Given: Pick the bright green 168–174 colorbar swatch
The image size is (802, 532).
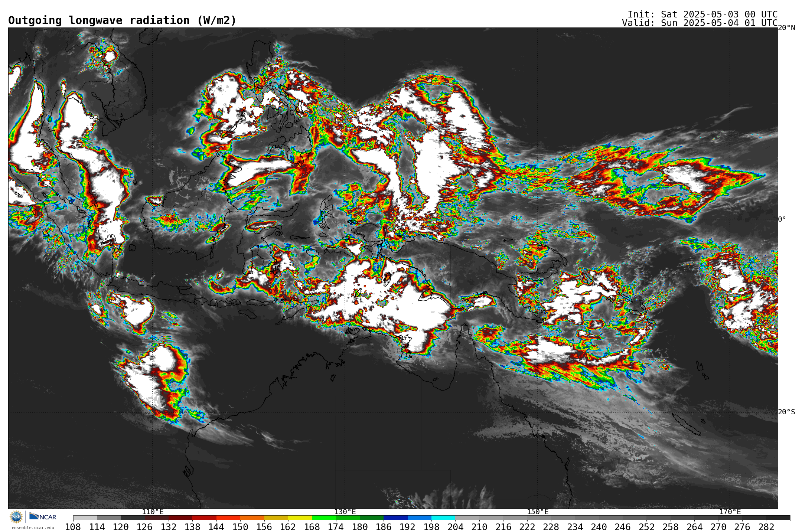Looking at the screenshot, I should (324, 518).
